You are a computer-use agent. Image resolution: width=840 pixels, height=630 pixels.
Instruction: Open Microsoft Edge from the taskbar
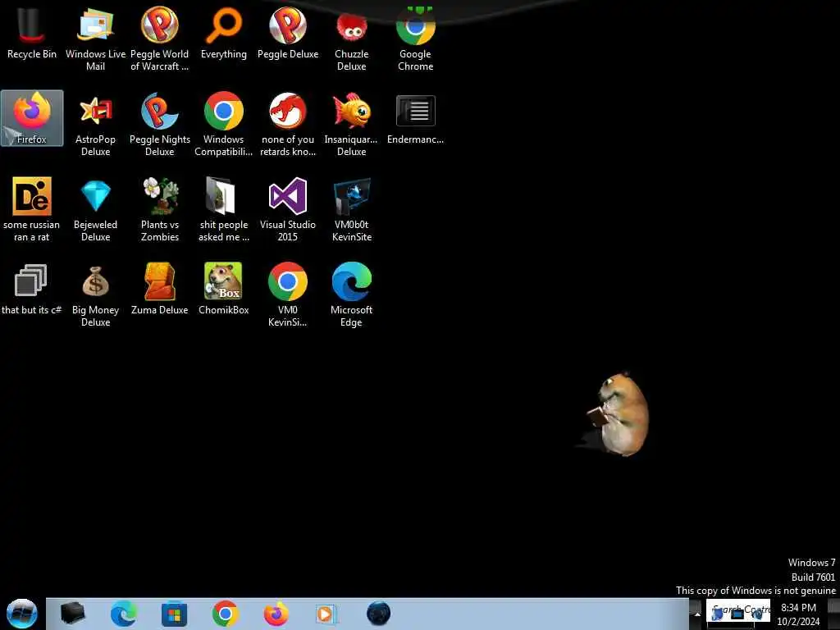123,614
